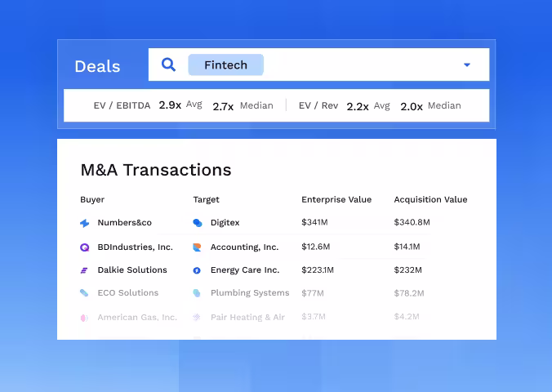Open the Accounting, Inc. target name
The width and height of the screenshot is (552, 392).
[245, 247]
